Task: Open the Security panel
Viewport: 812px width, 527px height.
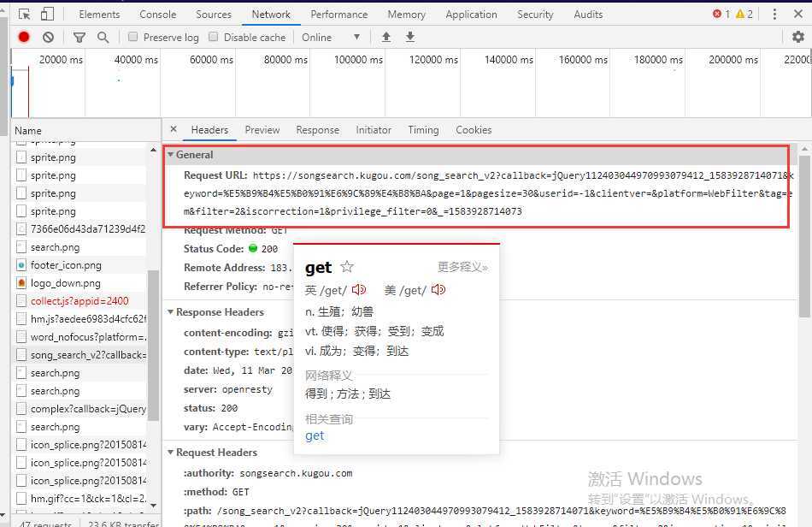Action: click(535, 15)
